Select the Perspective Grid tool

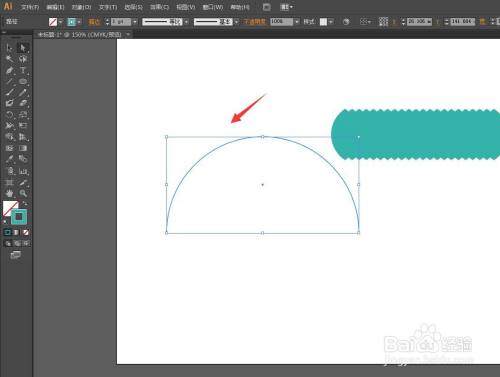point(23,137)
